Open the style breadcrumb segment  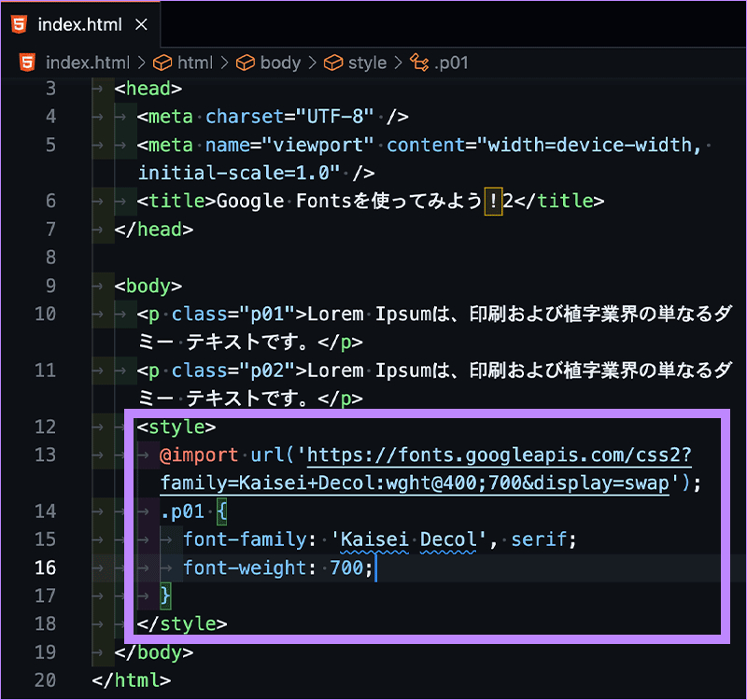pyautogui.click(x=367, y=63)
